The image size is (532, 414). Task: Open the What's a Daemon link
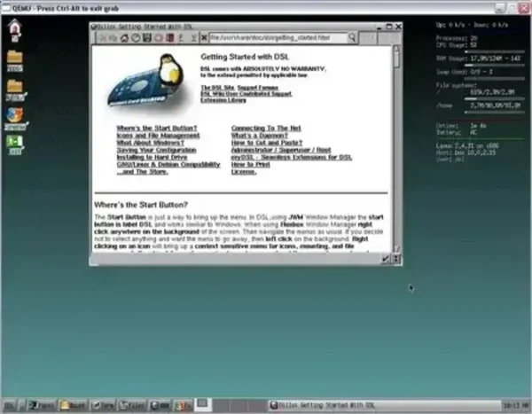tap(260, 136)
